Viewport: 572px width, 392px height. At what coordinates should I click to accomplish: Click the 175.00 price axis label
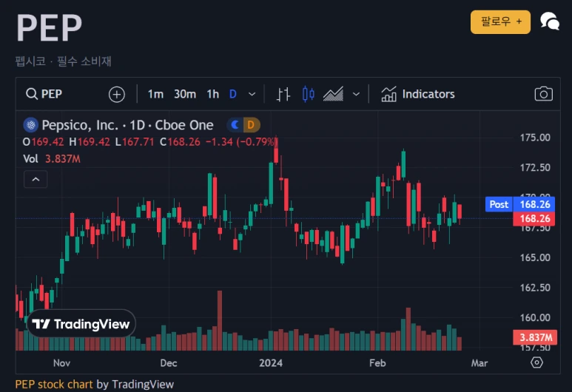535,138
